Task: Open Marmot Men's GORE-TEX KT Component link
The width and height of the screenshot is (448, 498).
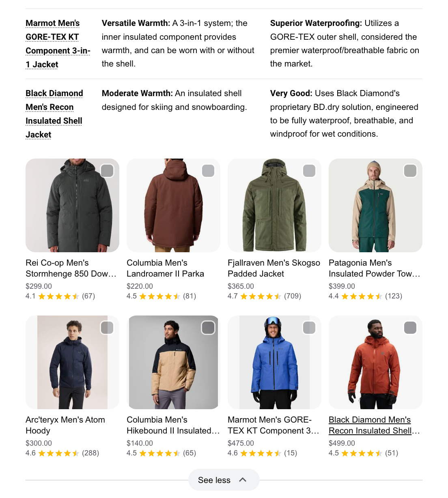Action: tap(58, 44)
